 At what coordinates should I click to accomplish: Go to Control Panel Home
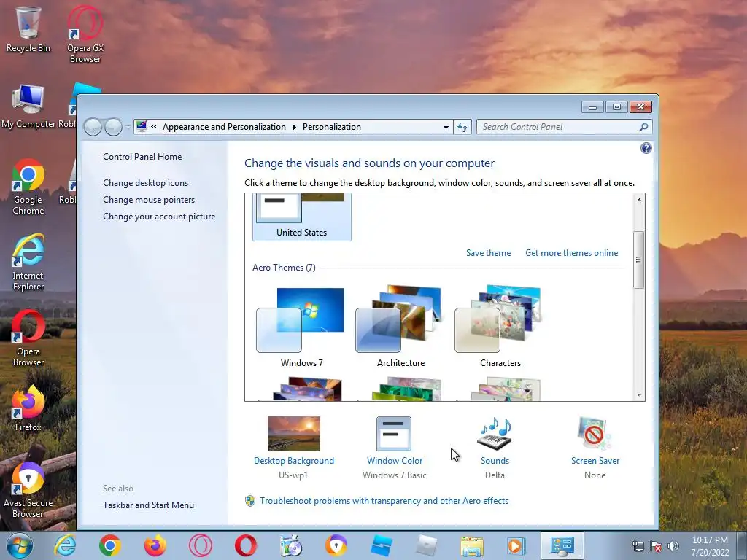142,157
